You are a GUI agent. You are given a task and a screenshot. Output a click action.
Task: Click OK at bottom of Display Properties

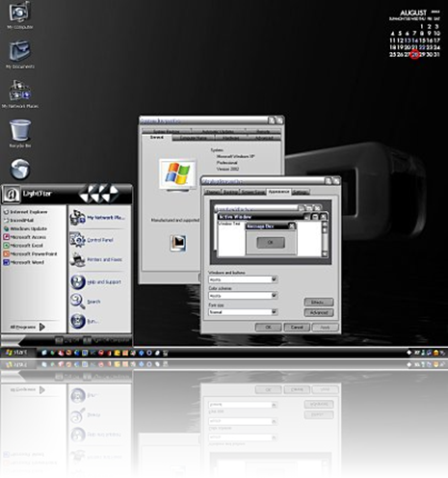(268, 328)
